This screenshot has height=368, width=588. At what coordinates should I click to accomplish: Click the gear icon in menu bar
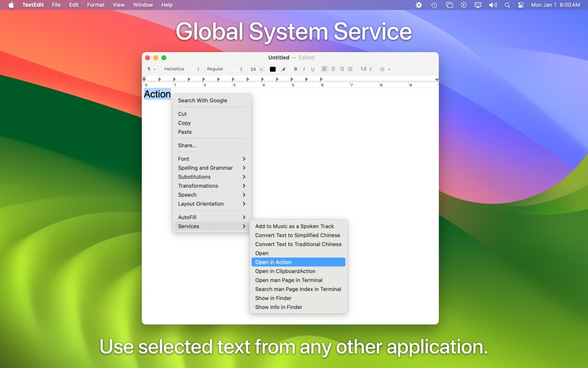click(419, 5)
